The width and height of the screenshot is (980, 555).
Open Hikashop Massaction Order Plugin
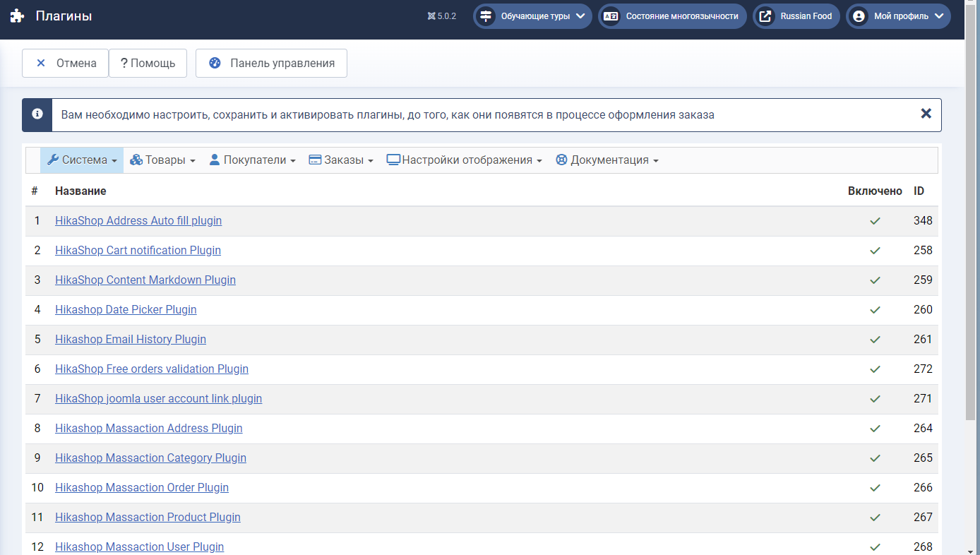[x=142, y=488]
